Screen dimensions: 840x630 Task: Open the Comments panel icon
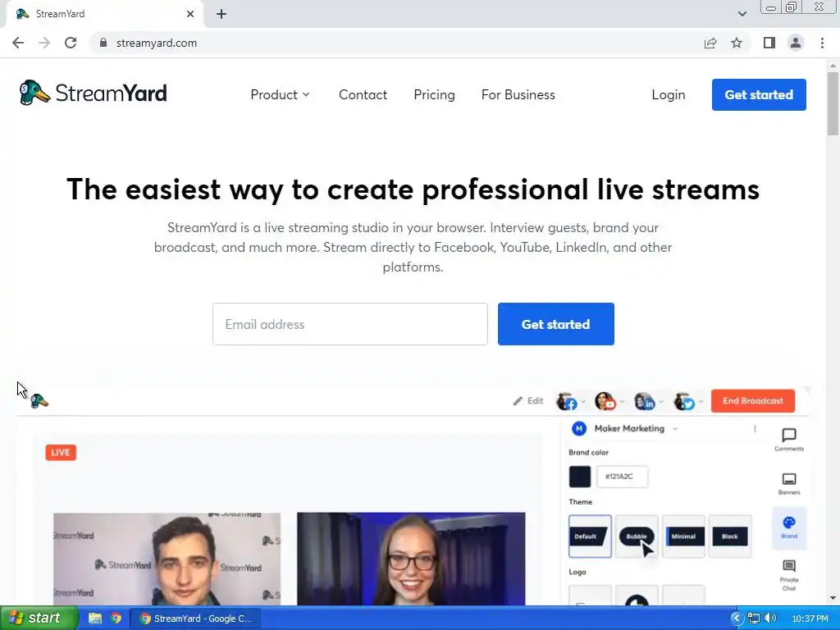coord(789,440)
